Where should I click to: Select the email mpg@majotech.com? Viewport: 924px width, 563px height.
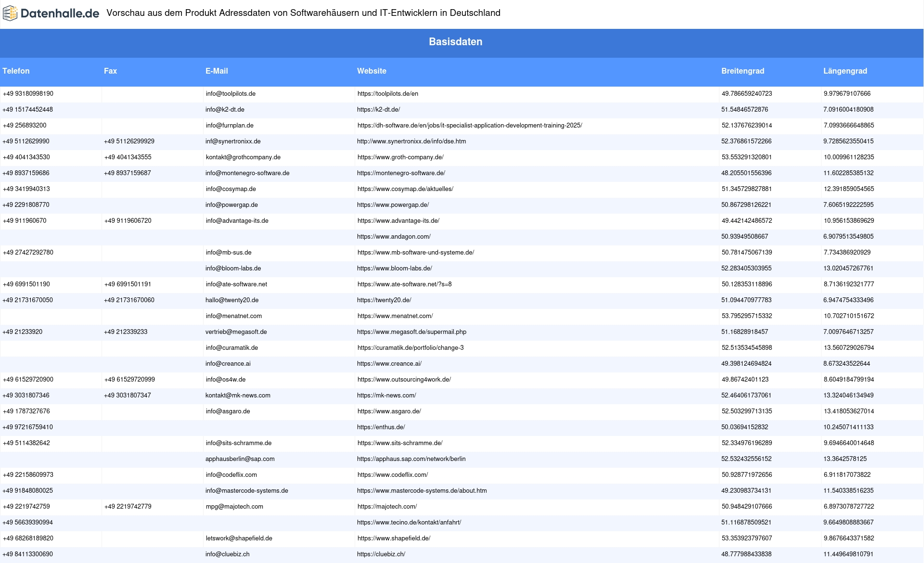(234, 507)
